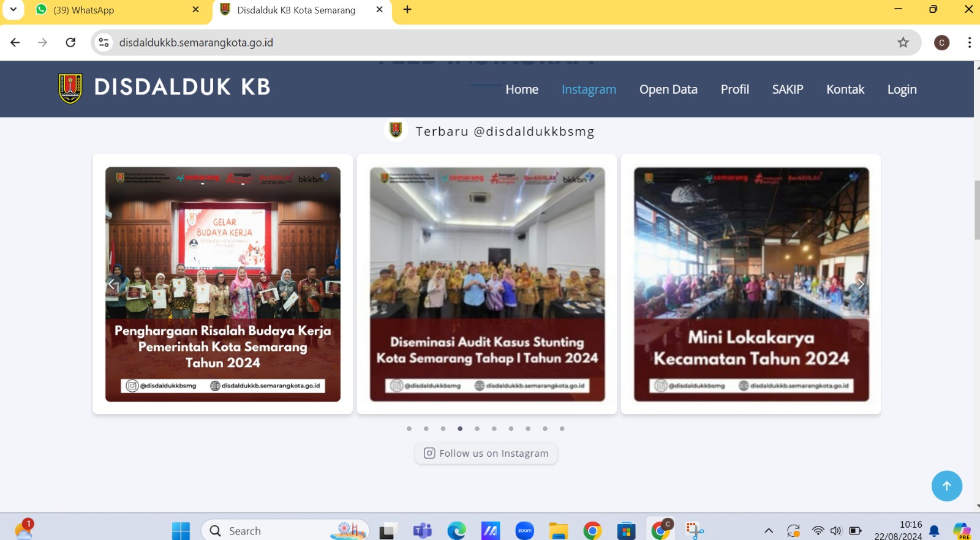The height and width of the screenshot is (540, 980).
Task: Click the site information icon in address bar
Action: click(104, 42)
